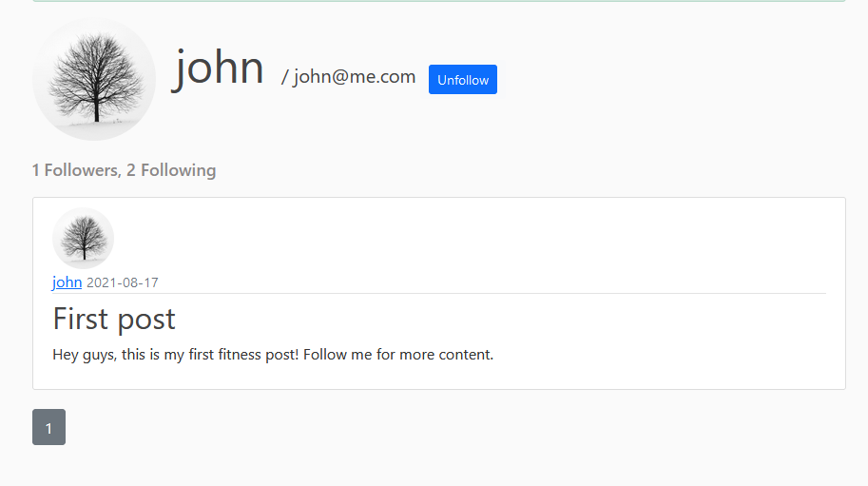The width and height of the screenshot is (868, 486).
Task: Click the small tree avatar in the post
Action: tap(83, 238)
